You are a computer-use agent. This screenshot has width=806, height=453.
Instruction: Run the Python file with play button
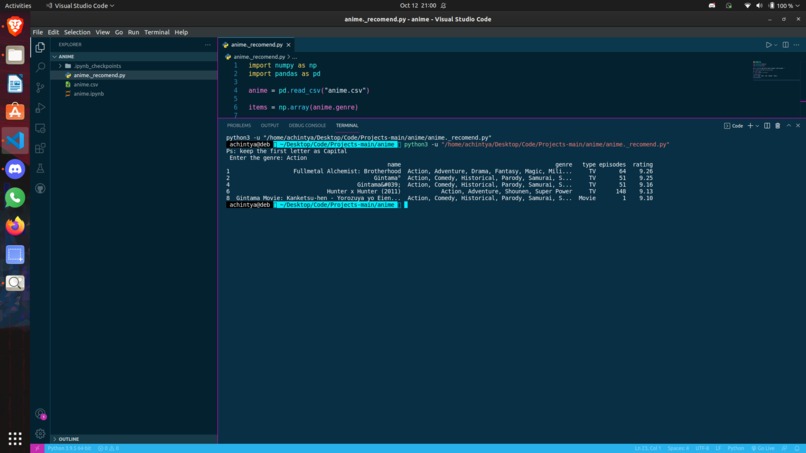click(768, 45)
